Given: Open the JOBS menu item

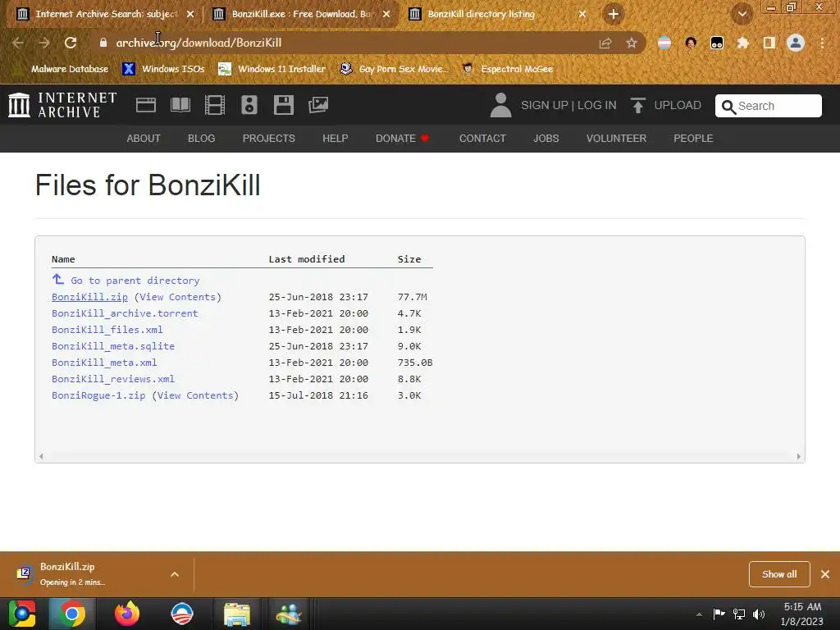Looking at the screenshot, I should pos(546,138).
